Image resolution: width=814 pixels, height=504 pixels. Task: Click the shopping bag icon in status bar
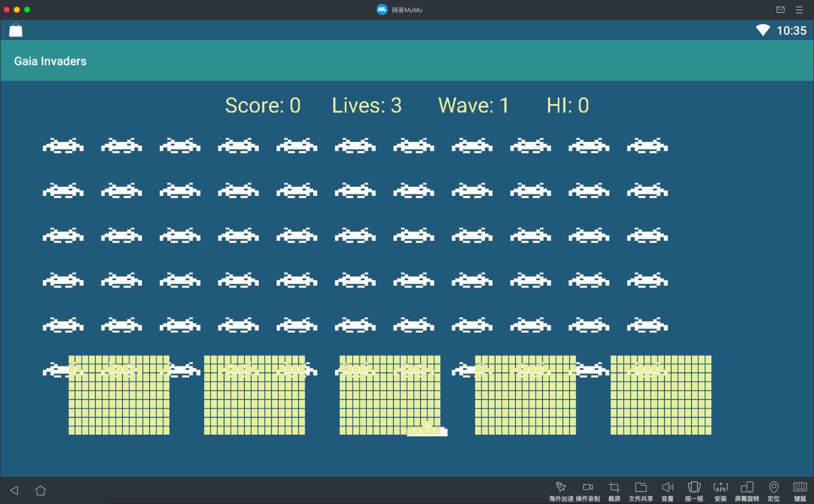[16, 31]
